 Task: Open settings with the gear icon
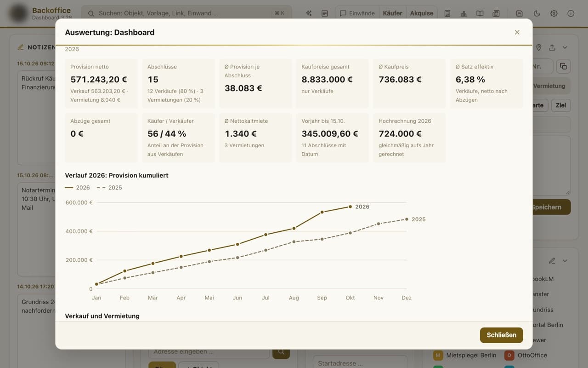coord(554,13)
